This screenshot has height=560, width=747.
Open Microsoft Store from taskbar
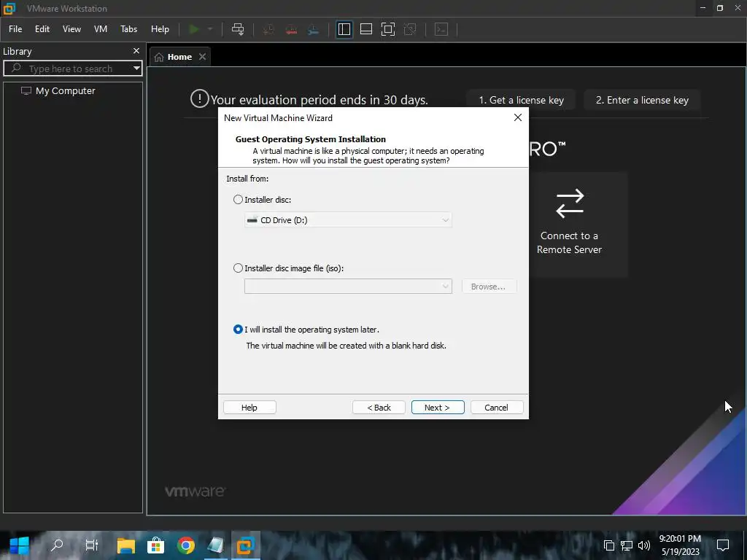(155, 545)
